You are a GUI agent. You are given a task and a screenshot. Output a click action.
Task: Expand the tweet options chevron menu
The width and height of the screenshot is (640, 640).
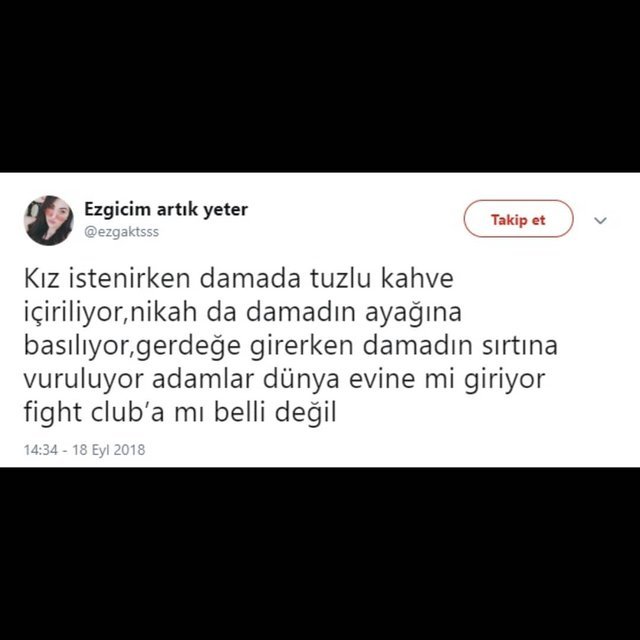(x=600, y=220)
